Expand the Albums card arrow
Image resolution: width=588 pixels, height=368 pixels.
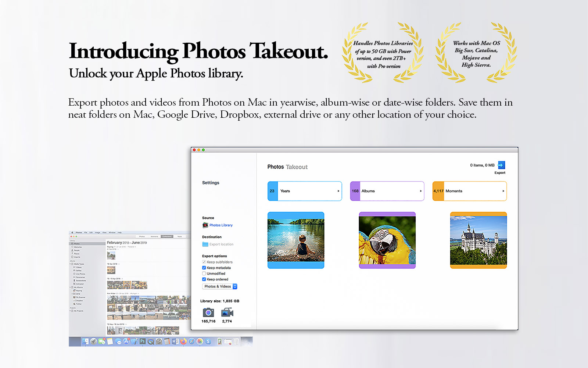421,191
